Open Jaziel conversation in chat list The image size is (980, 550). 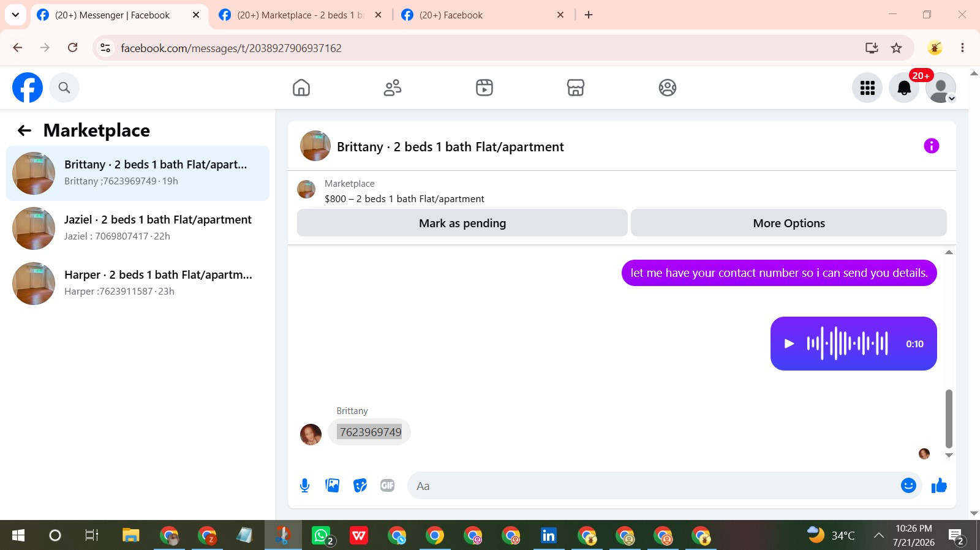click(138, 228)
